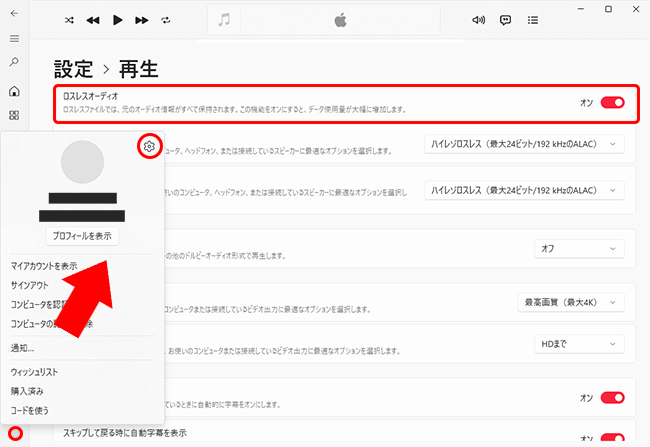Toggle shuffle playback
The height and width of the screenshot is (447, 650).
click(x=69, y=20)
